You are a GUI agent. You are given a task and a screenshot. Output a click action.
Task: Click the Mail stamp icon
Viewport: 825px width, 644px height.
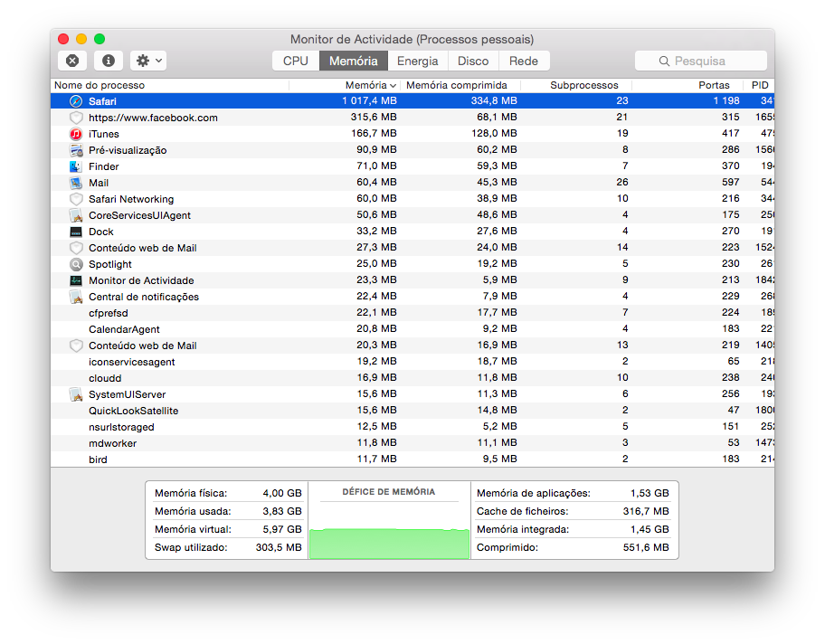pos(76,183)
